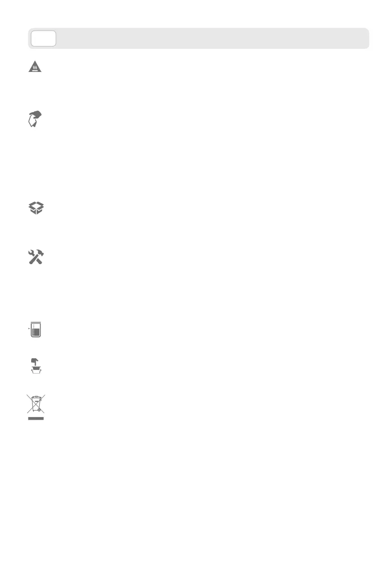Click the measuring beaker fill level icon

click(36, 330)
